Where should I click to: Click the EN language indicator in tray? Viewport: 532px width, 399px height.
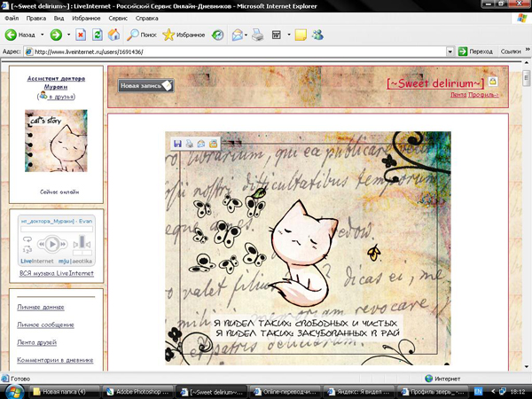[478, 392]
